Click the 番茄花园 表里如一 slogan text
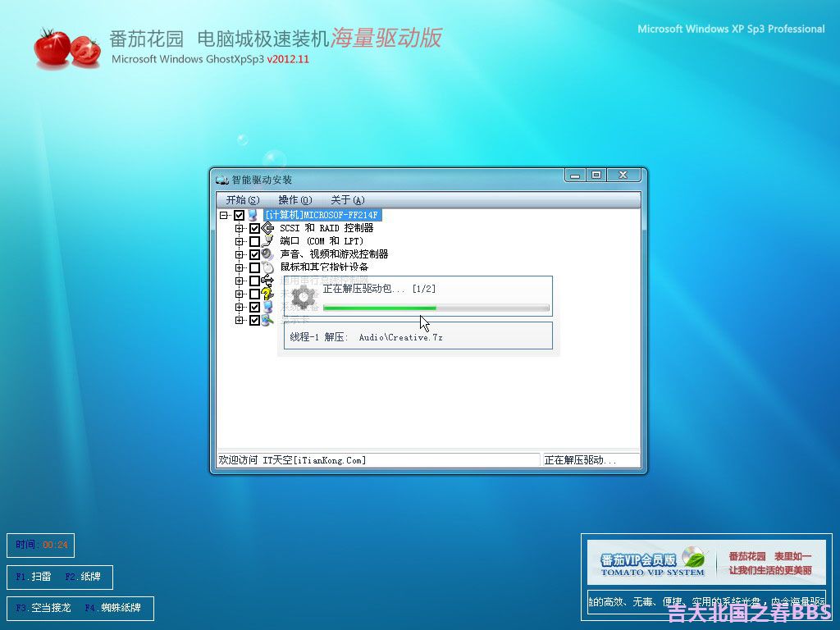840x630 pixels. coord(769,557)
